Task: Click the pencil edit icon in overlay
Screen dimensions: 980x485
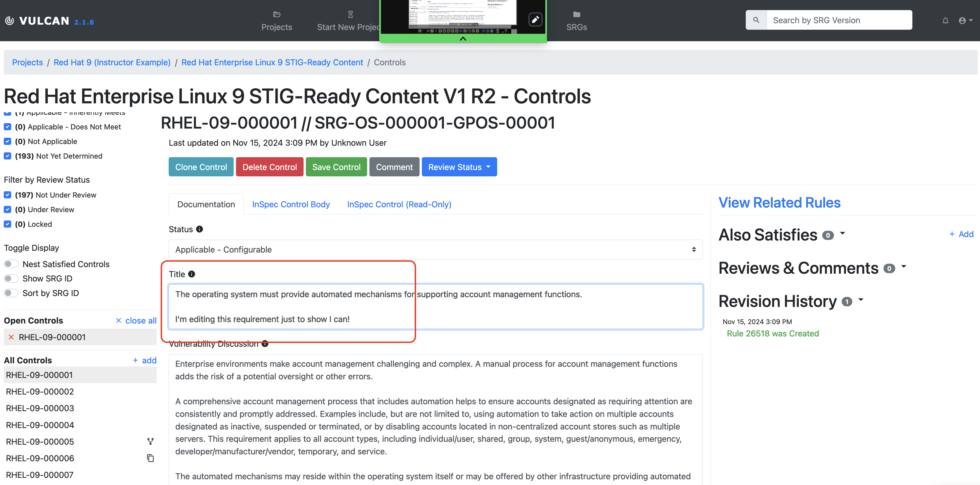Action: click(535, 19)
